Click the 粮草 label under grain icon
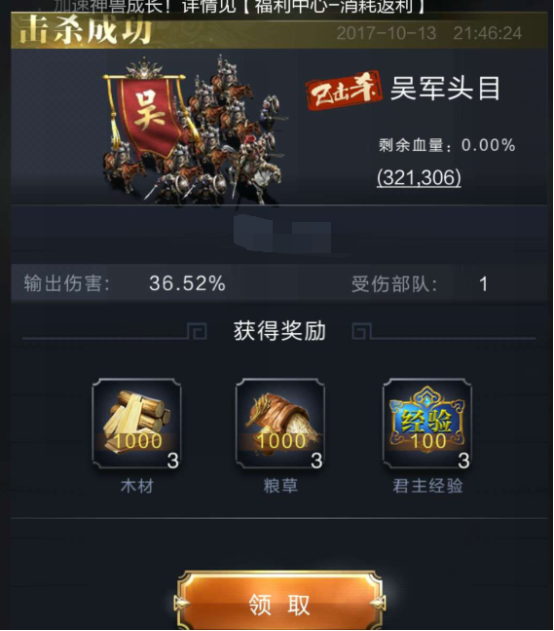Viewport: 554px width, 631px height. pos(280,486)
